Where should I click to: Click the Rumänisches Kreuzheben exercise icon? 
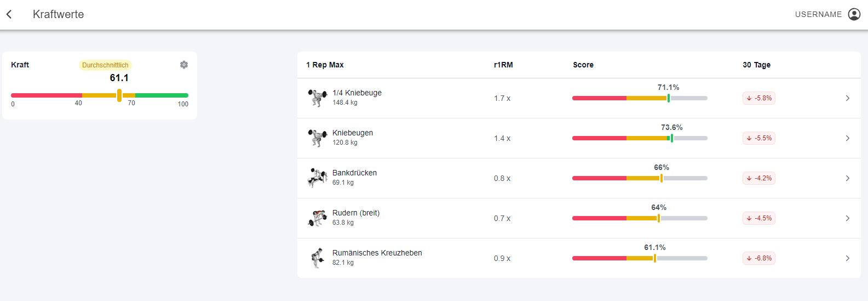(x=317, y=258)
